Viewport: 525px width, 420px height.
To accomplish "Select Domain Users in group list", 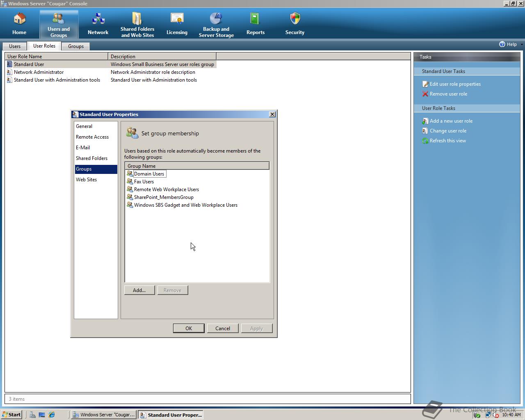I will click(149, 174).
